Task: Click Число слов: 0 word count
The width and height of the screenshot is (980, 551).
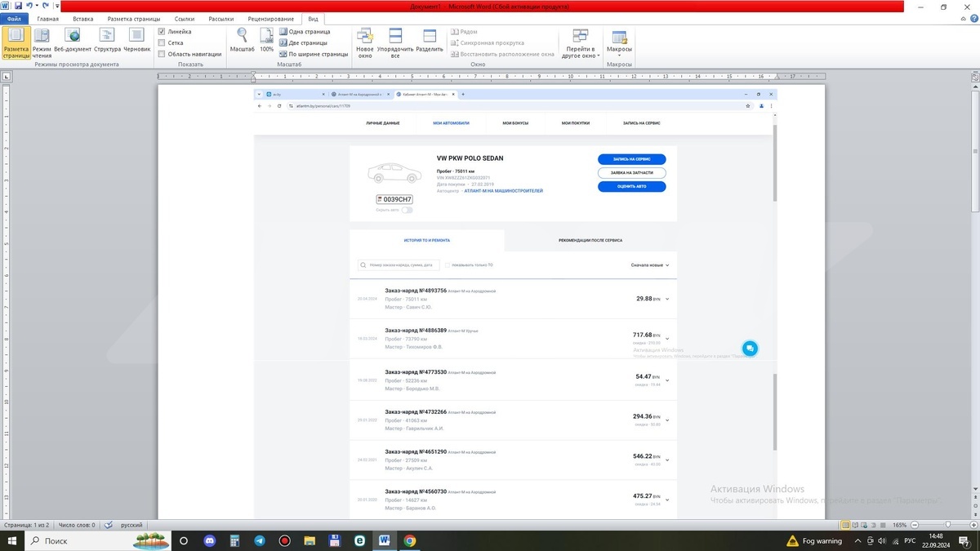Action: [76, 525]
